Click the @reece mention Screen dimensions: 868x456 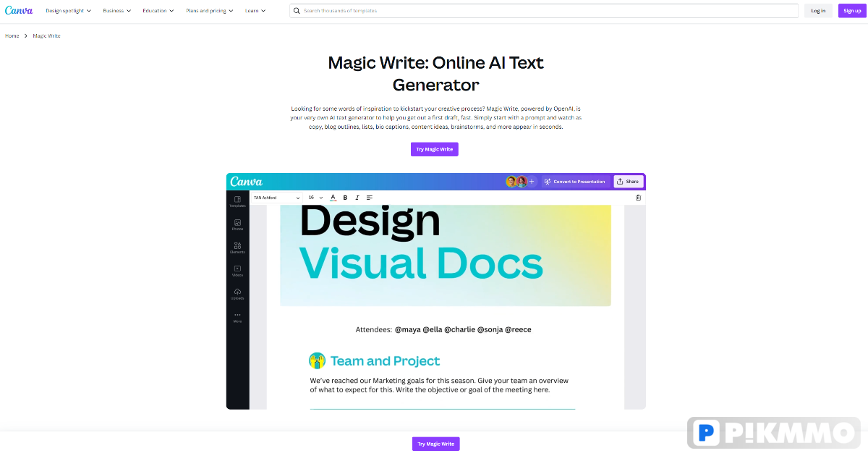[x=518, y=329]
